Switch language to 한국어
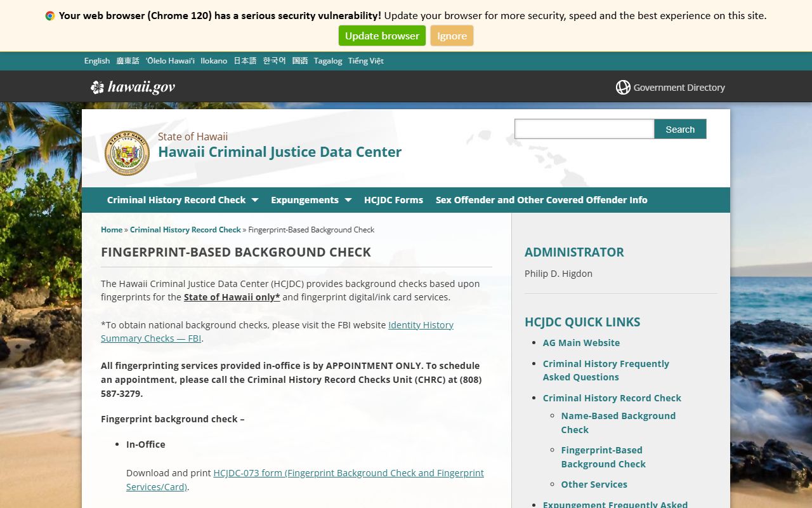 274,61
